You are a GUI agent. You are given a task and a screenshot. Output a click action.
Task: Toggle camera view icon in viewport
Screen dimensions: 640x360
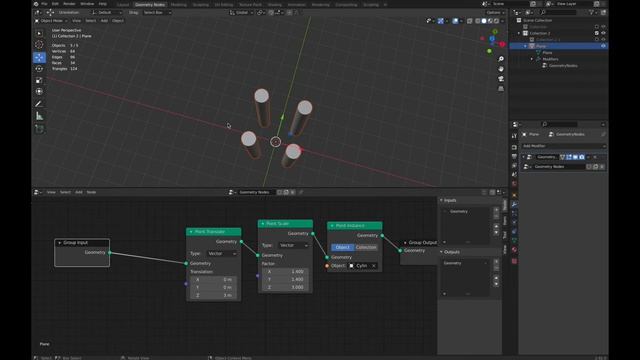tap(501, 79)
